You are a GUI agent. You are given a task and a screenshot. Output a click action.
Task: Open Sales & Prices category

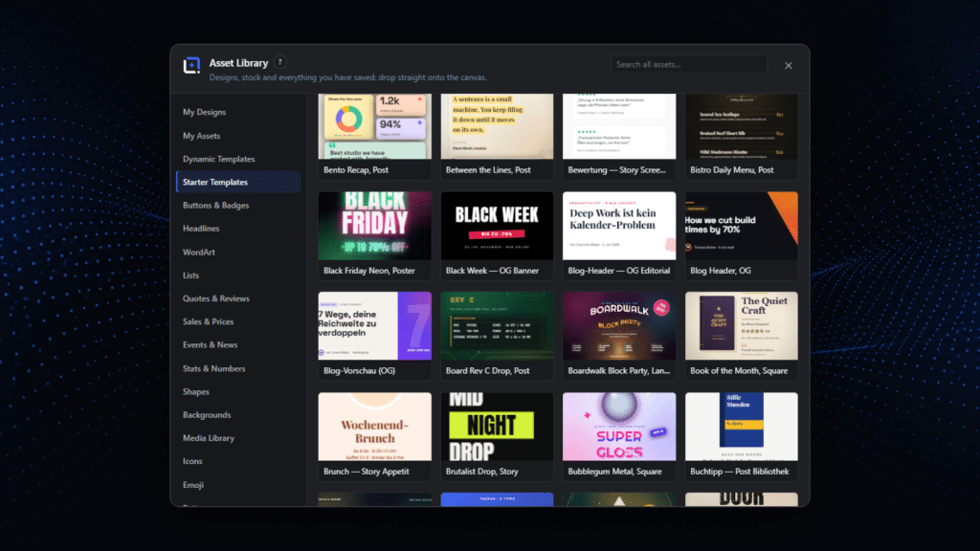tap(238, 321)
